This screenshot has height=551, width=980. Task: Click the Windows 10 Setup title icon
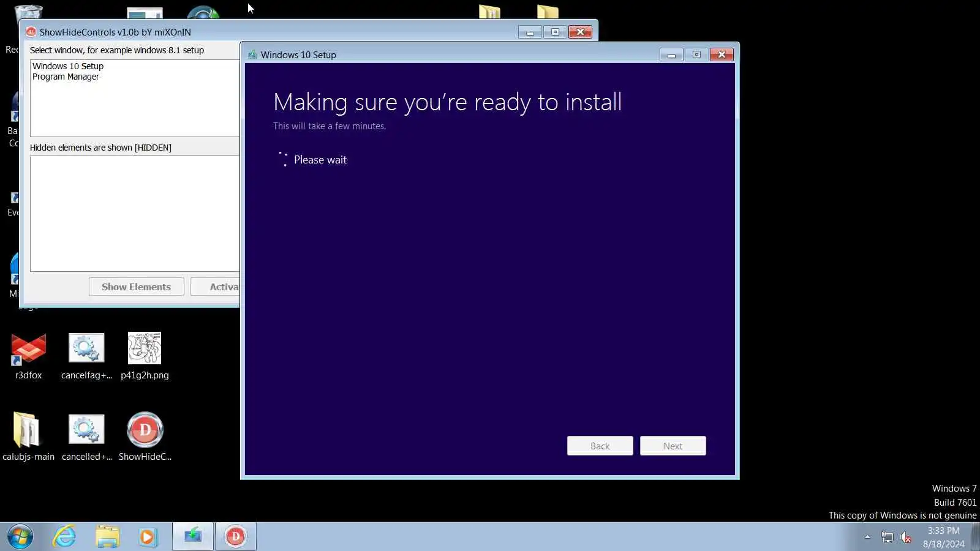coord(252,54)
